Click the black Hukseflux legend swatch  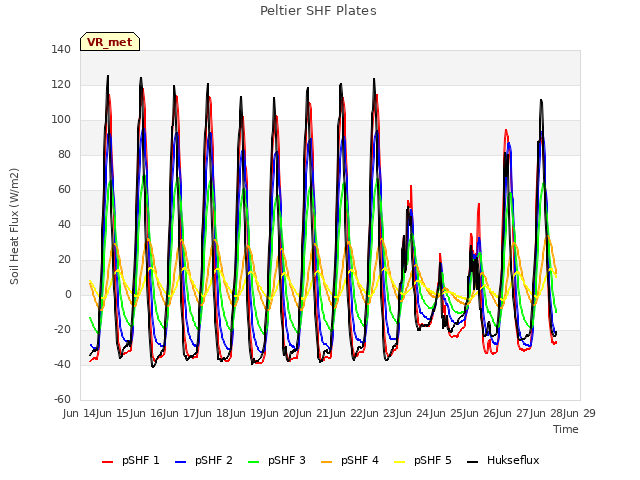pos(473,462)
